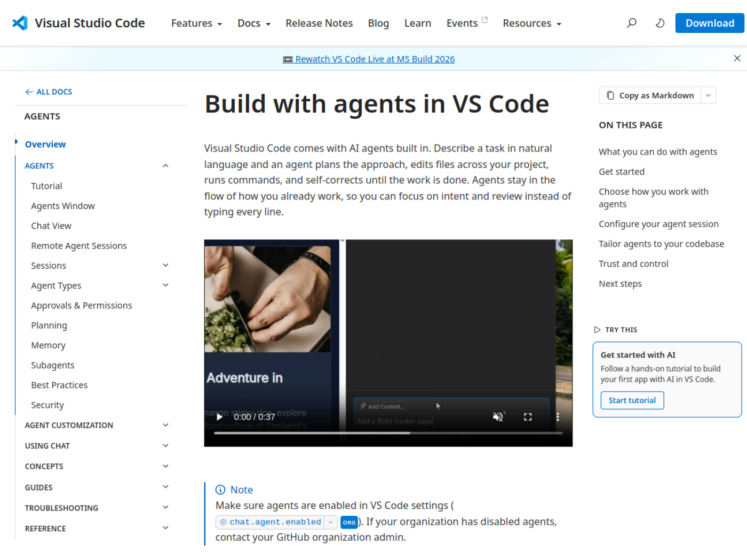
Task: Click the copy icon in Copy as Markdown
Action: click(610, 95)
